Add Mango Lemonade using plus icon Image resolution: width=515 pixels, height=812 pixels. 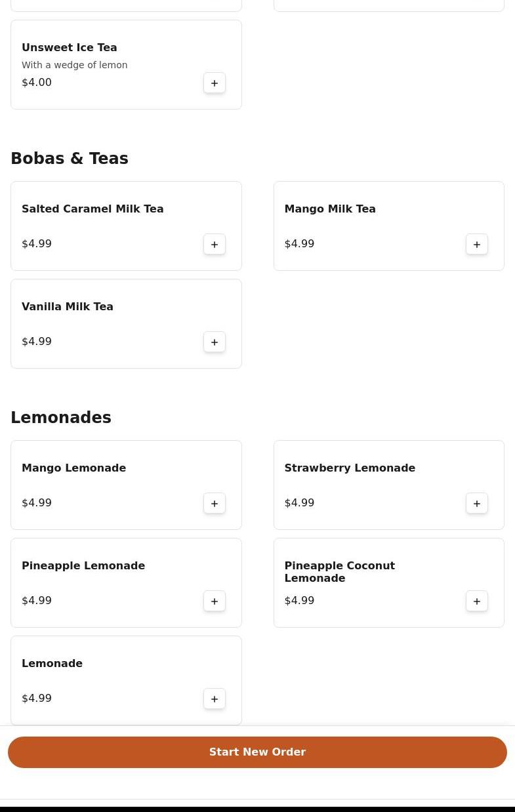pyautogui.click(x=215, y=503)
